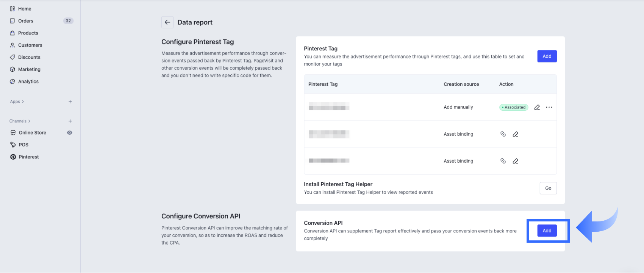Click the back arrow next to Data report
This screenshot has width=644, height=273.
[167, 22]
